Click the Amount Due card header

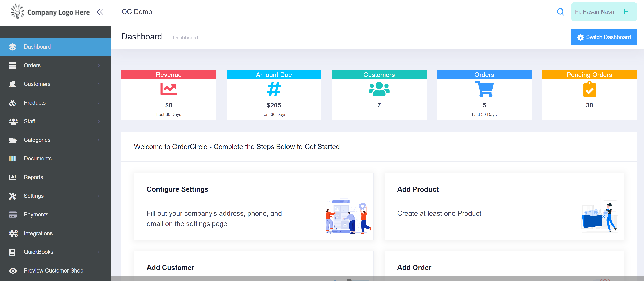pos(274,75)
